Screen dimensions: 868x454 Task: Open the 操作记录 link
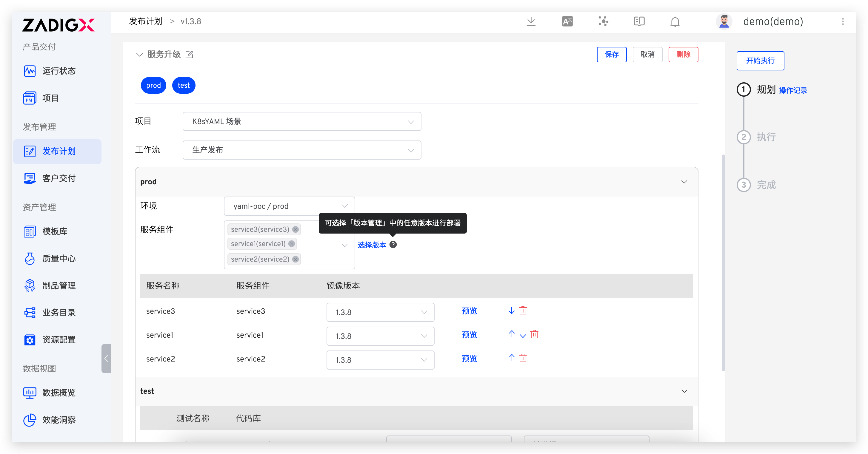pos(793,91)
